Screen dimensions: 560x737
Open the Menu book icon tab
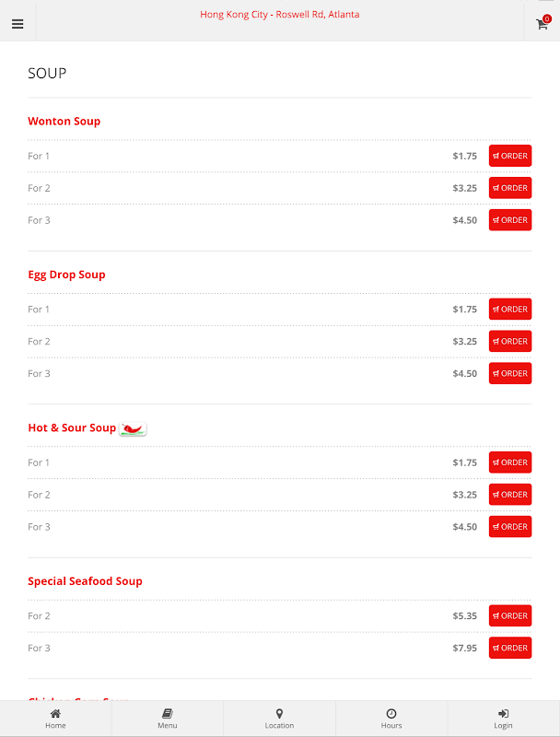point(168,719)
